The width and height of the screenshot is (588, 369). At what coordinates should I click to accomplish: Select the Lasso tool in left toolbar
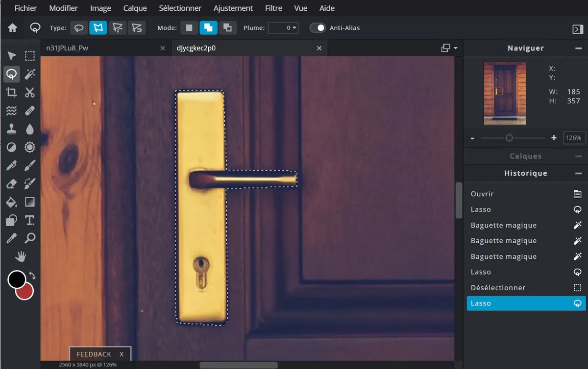click(12, 74)
